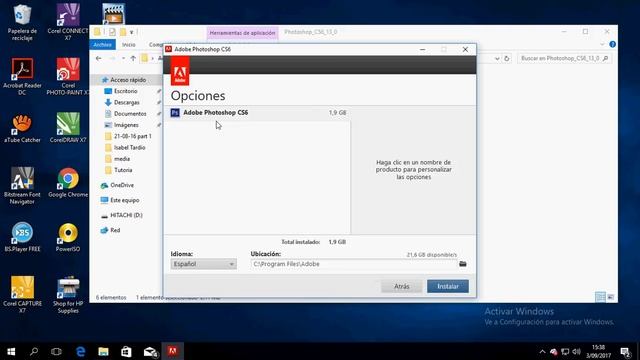The width and height of the screenshot is (640, 360).
Task: Launch Google Chrome desktop shortcut
Action: [x=68, y=183]
